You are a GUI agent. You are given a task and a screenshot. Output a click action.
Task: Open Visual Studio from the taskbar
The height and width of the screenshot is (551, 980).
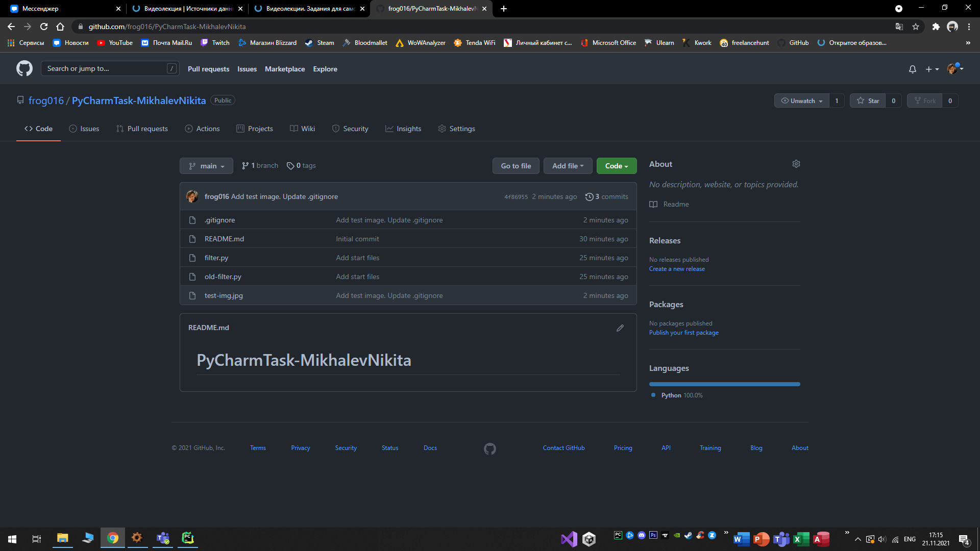tap(569, 539)
